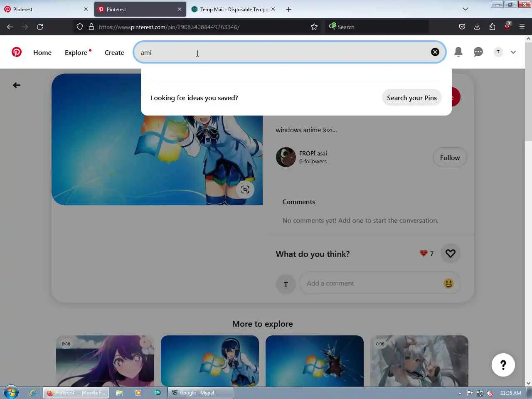Open FROPİ asai profile name
The height and width of the screenshot is (399, 532).
313,153
